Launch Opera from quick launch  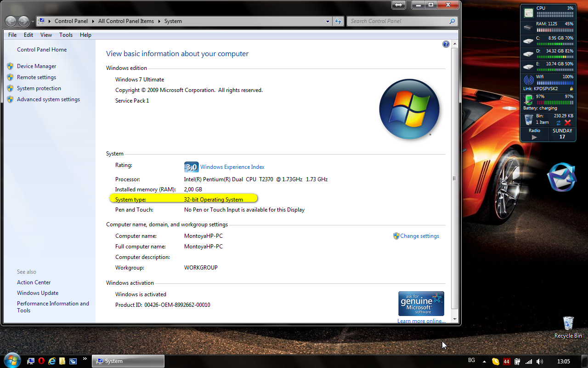[x=41, y=361]
